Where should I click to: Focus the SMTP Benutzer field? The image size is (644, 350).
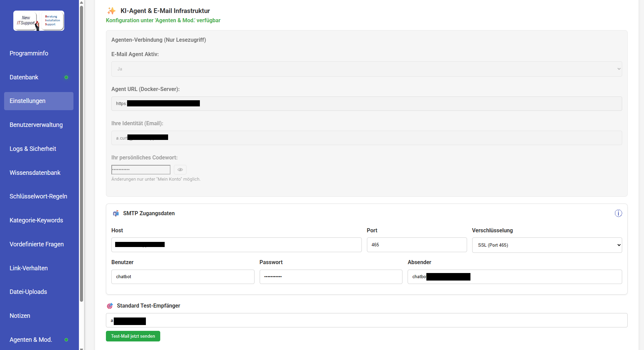point(182,277)
